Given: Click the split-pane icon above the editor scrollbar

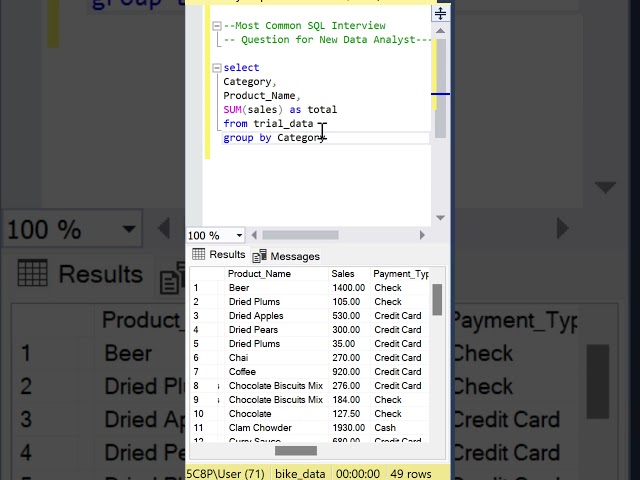Looking at the screenshot, I should click(x=440, y=14).
